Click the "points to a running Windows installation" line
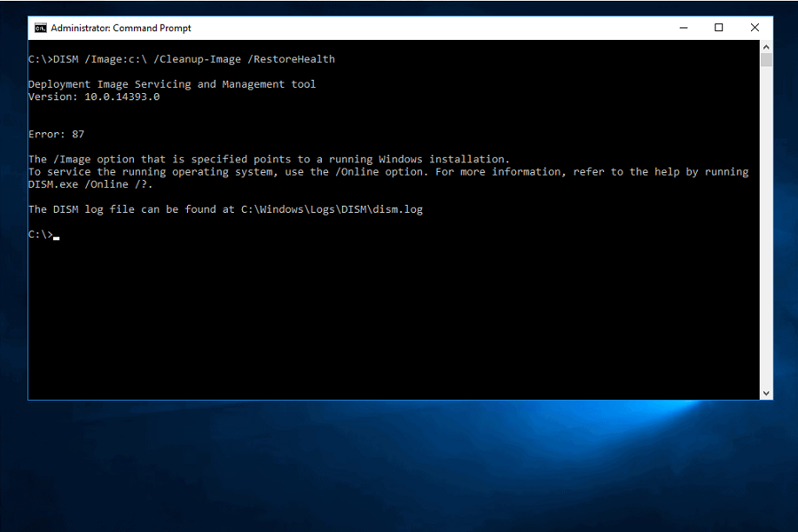The image size is (798, 532). coord(269,160)
